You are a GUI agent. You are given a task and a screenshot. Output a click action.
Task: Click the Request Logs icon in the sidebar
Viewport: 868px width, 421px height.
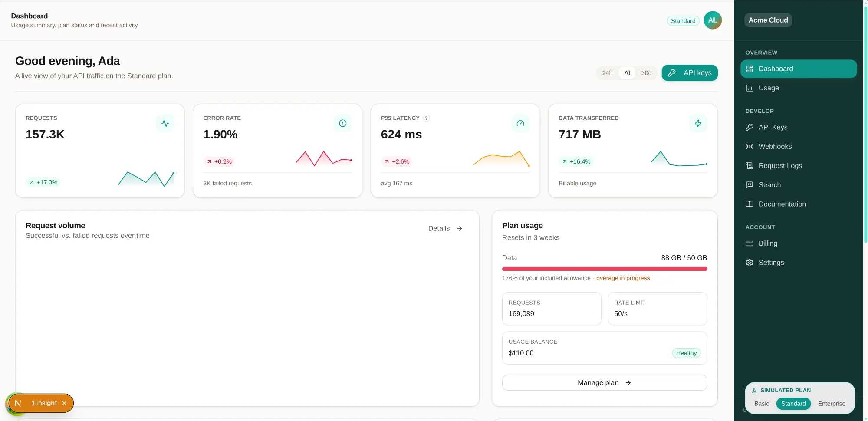pyautogui.click(x=750, y=166)
